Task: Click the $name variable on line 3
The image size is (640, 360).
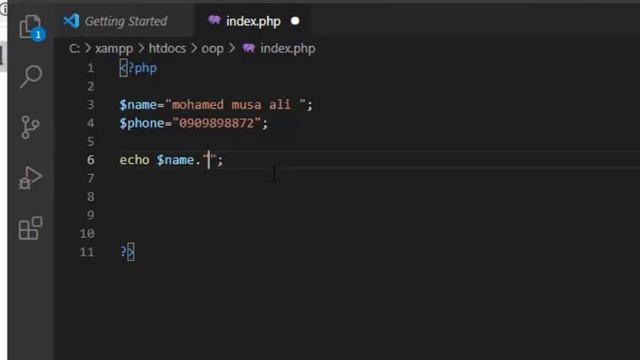Action: 138,105
